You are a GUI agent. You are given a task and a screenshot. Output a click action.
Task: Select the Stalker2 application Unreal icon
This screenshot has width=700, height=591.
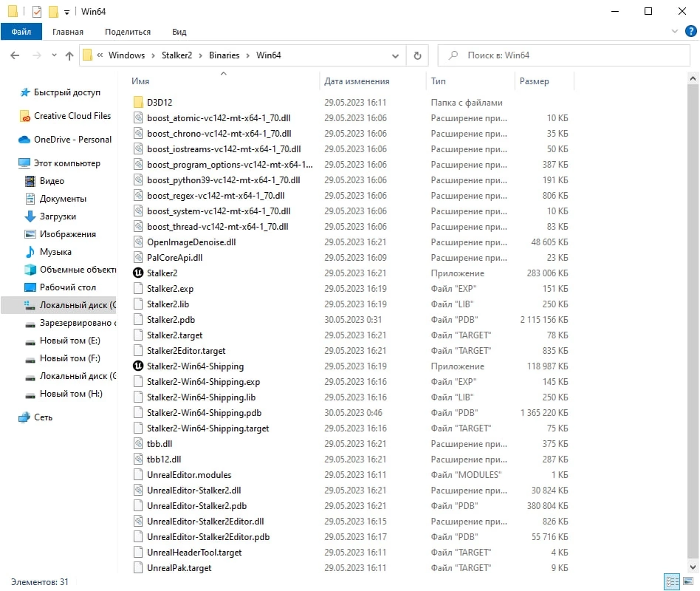pyautogui.click(x=138, y=273)
